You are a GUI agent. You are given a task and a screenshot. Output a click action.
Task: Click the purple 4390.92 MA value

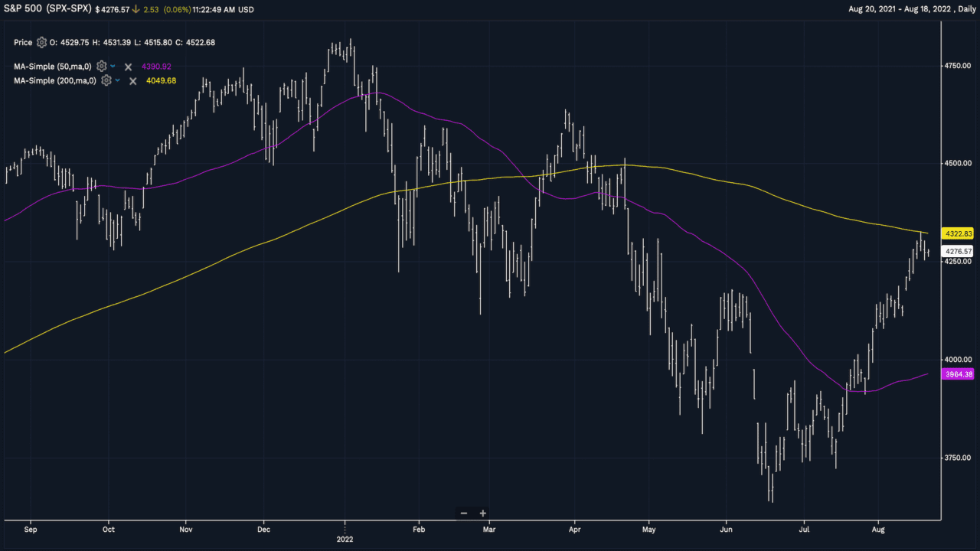coord(156,67)
